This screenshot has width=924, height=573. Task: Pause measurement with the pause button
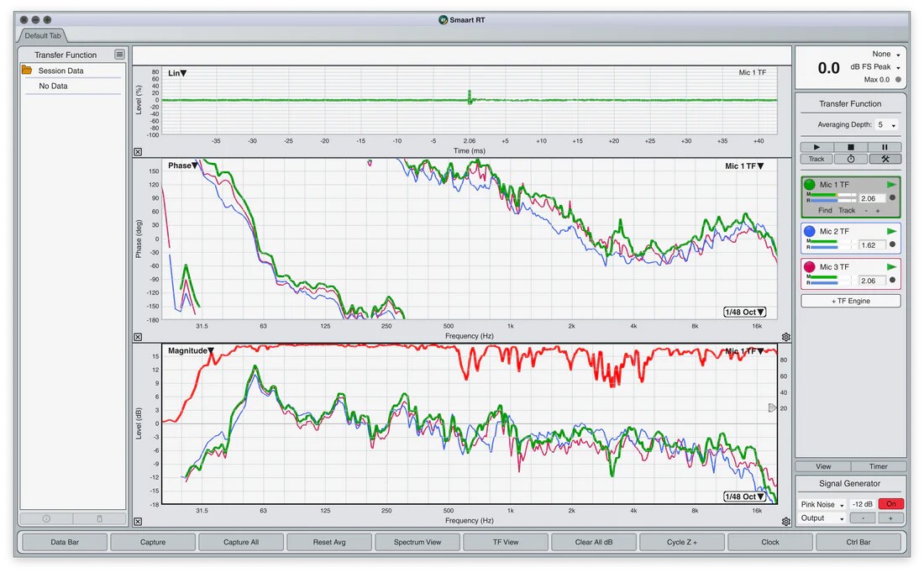(x=885, y=147)
